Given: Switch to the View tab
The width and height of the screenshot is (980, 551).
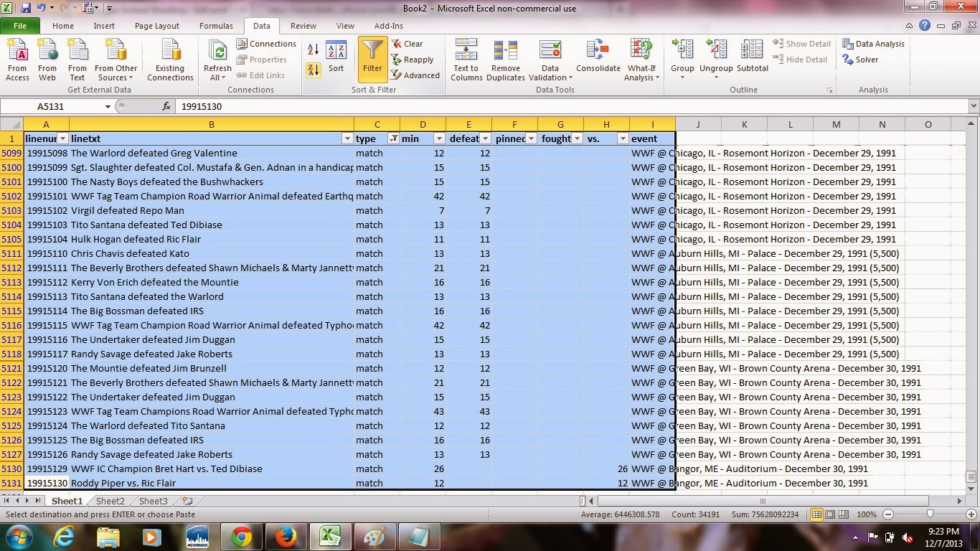Looking at the screenshot, I should click(x=345, y=26).
